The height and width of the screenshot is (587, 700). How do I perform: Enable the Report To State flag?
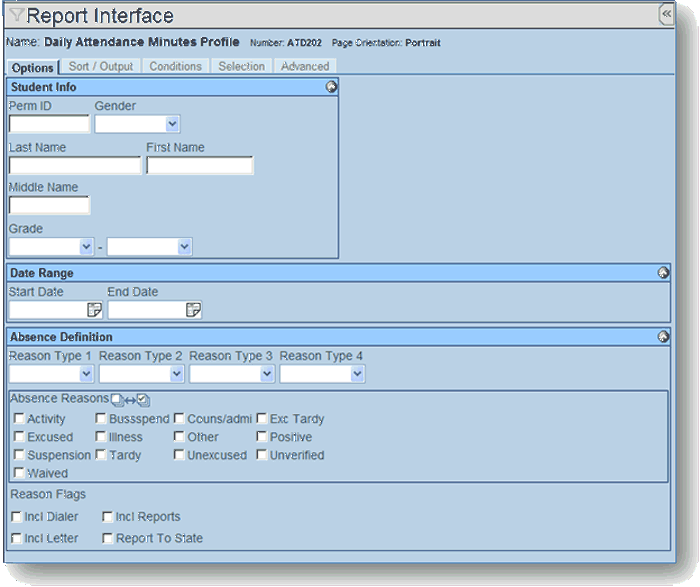click(107, 538)
